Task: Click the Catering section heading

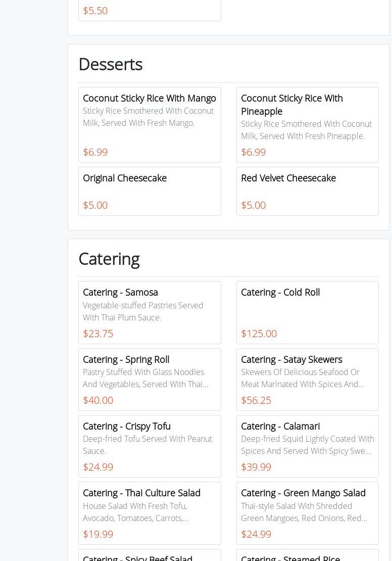Action: pos(109,259)
